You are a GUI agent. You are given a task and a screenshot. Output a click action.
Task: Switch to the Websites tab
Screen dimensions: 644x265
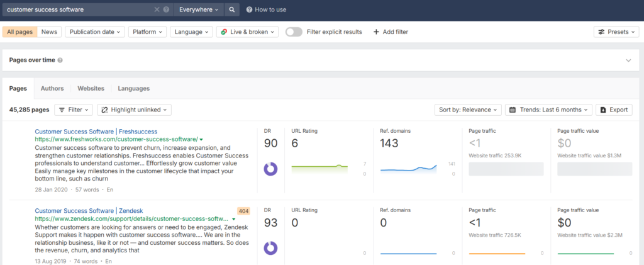91,88
